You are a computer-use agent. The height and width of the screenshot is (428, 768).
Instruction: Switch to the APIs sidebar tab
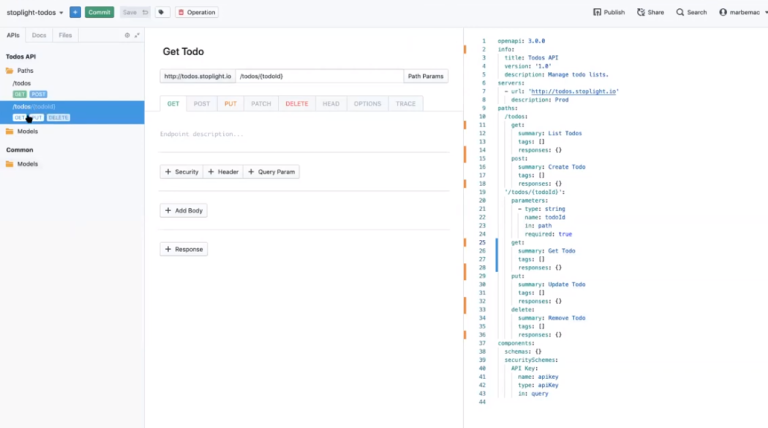[13, 35]
